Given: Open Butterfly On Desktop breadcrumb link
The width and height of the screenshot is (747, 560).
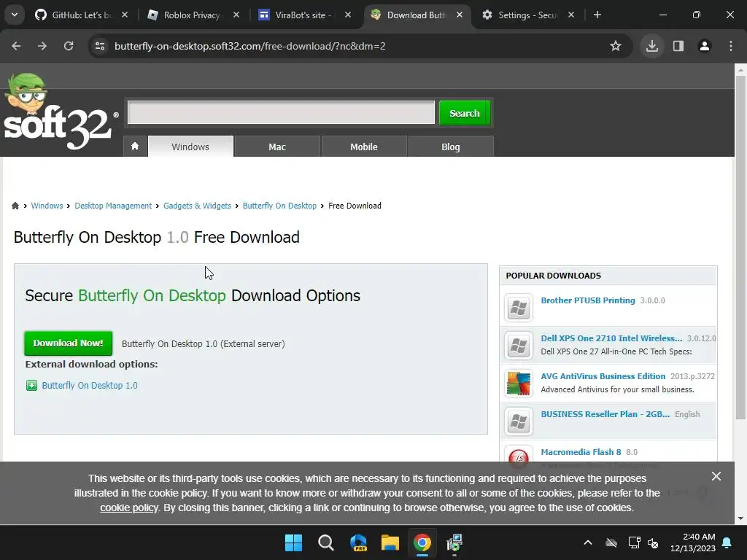Looking at the screenshot, I should coord(279,206).
